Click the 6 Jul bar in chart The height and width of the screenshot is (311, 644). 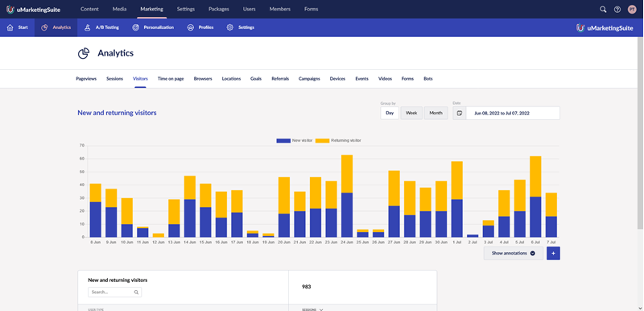click(x=535, y=197)
